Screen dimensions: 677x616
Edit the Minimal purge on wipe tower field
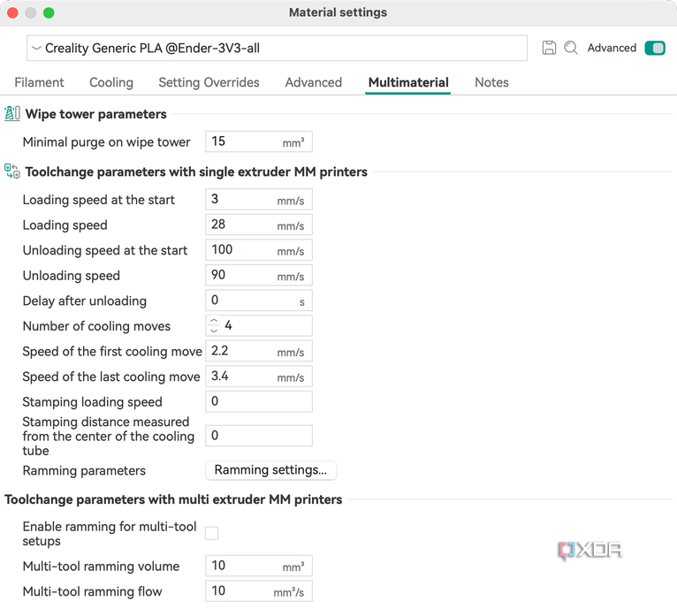(x=259, y=141)
